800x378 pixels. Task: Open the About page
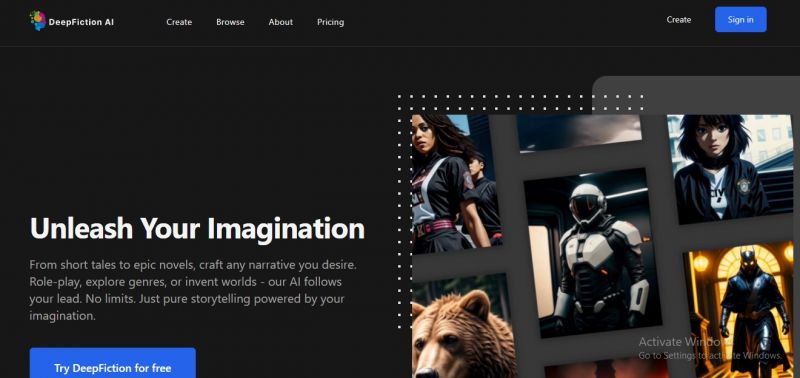pos(281,22)
